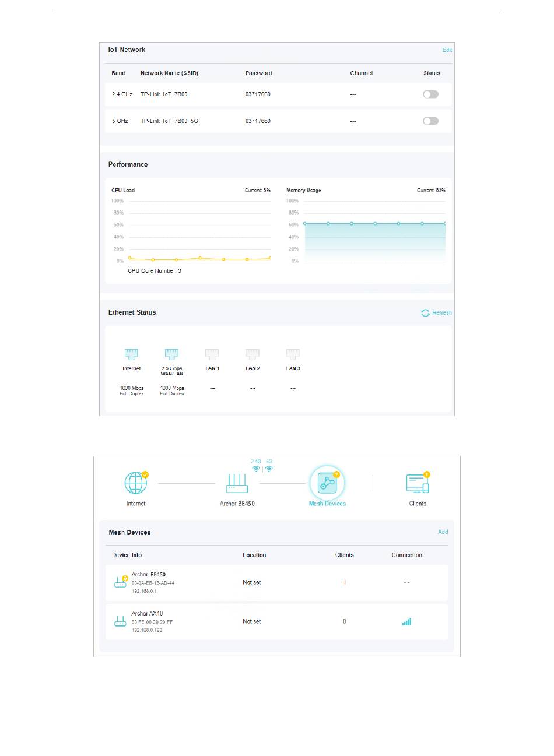
Task: Click the router icon in the Archer BE450 mesh row
Action: [121, 582]
